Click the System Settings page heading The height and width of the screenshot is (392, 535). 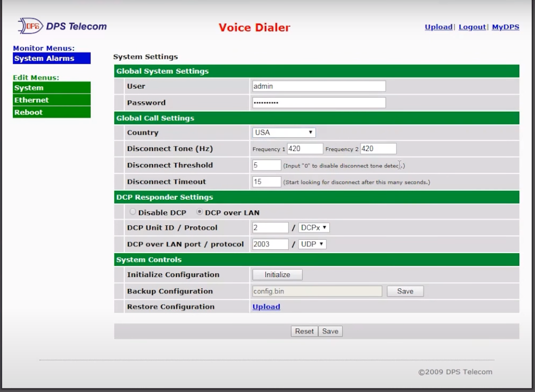(145, 57)
